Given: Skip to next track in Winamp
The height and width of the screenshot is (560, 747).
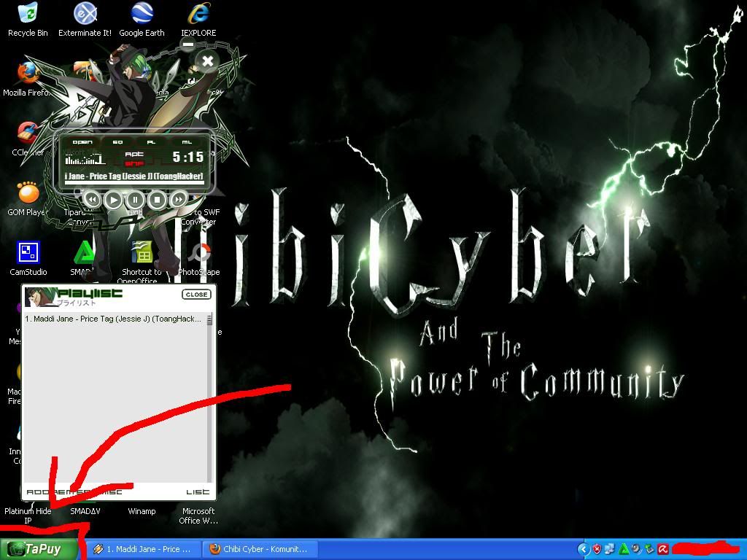Looking at the screenshot, I should (178, 200).
